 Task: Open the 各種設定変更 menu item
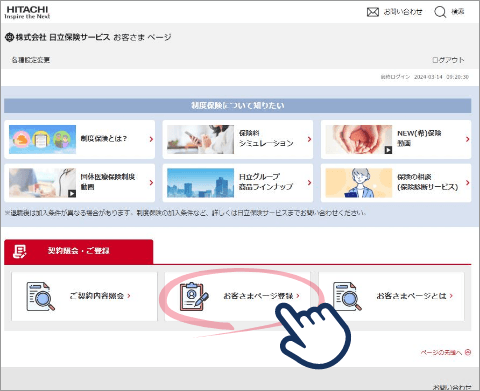[31, 60]
